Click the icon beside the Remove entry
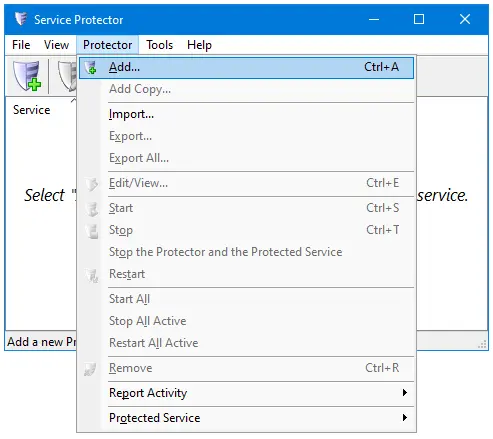493x439 pixels. point(90,369)
